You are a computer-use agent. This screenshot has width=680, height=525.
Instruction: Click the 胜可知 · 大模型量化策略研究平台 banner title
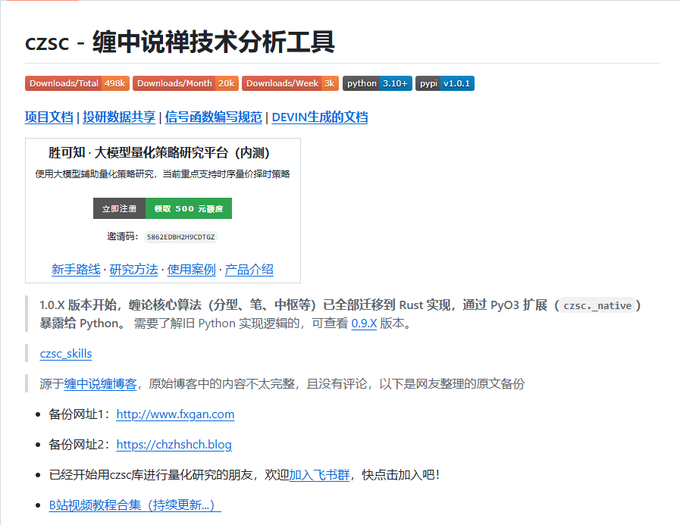tap(159, 153)
